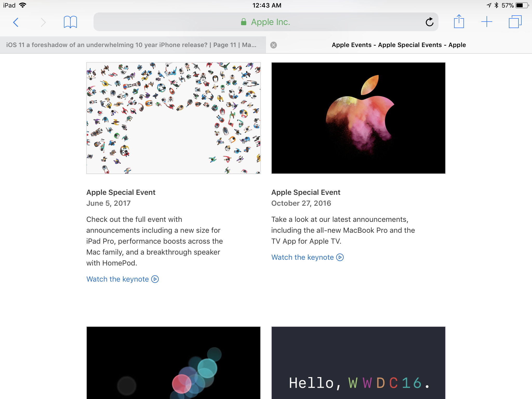
Task: Tap the Safari back arrow
Action: coord(16,22)
